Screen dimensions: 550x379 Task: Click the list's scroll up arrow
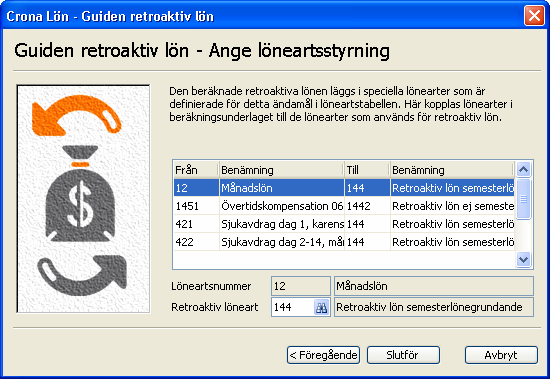tap(523, 169)
